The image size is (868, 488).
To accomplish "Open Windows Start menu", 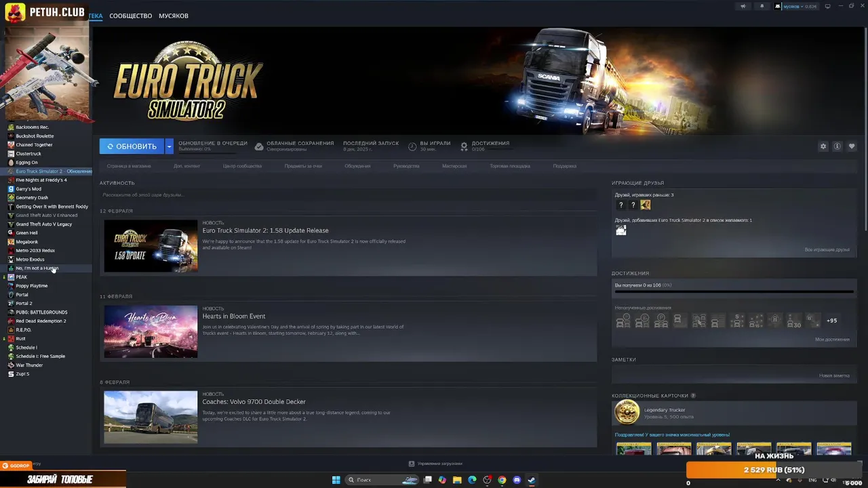I will (336, 480).
